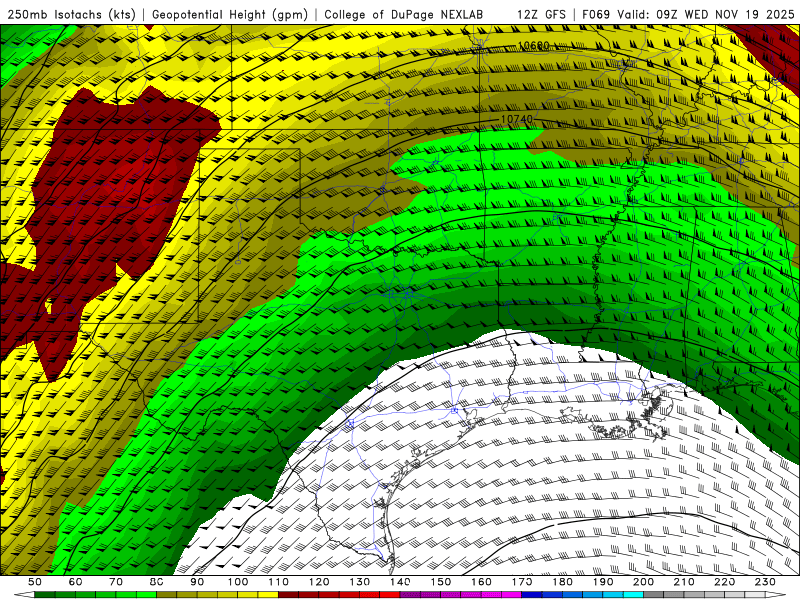Image resolution: width=800 pixels, height=600 pixels.
Task: Click the 150 value on the color scale
Action: pos(441,582)
